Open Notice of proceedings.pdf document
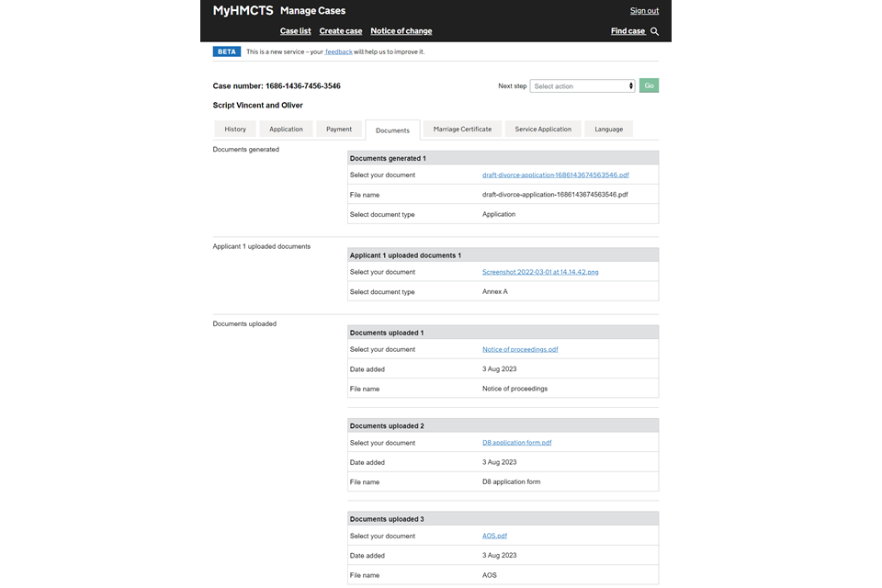The width and height of the screenshot is (882, 588). pyautogui.click(x=520, y=349)
